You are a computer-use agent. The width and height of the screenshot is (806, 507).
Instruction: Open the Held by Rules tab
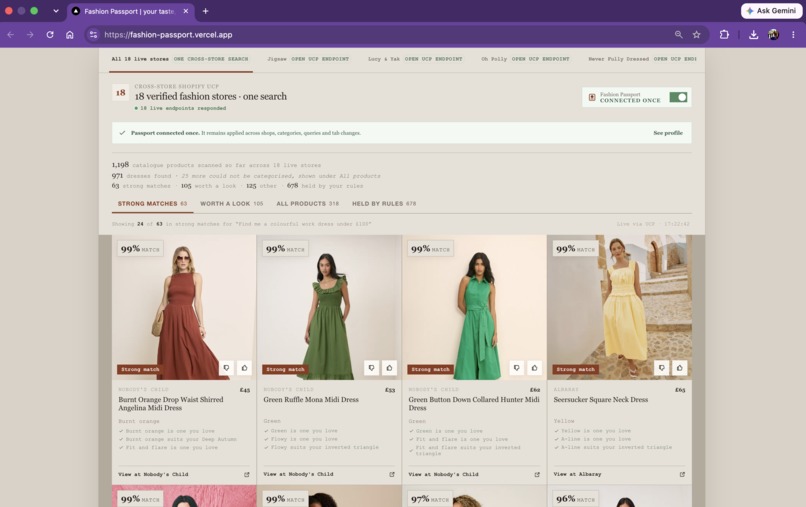(x=384, y=204)
